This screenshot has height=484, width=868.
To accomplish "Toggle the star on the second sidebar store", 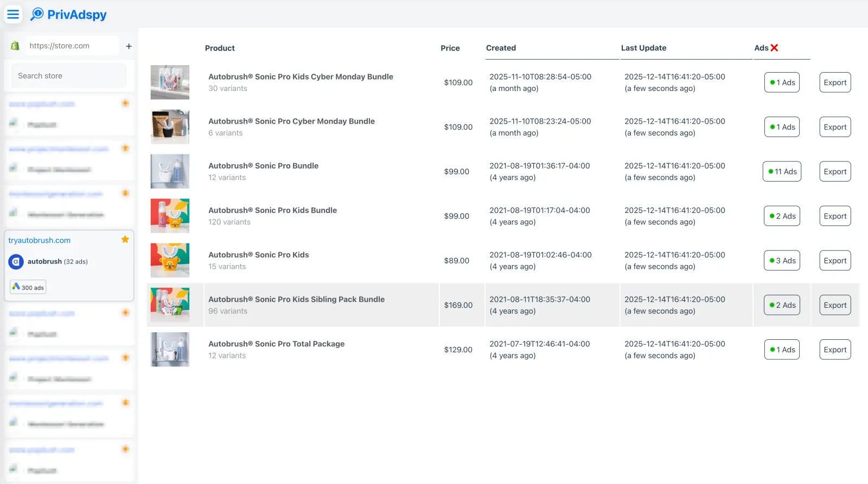I will pos(125,148).
